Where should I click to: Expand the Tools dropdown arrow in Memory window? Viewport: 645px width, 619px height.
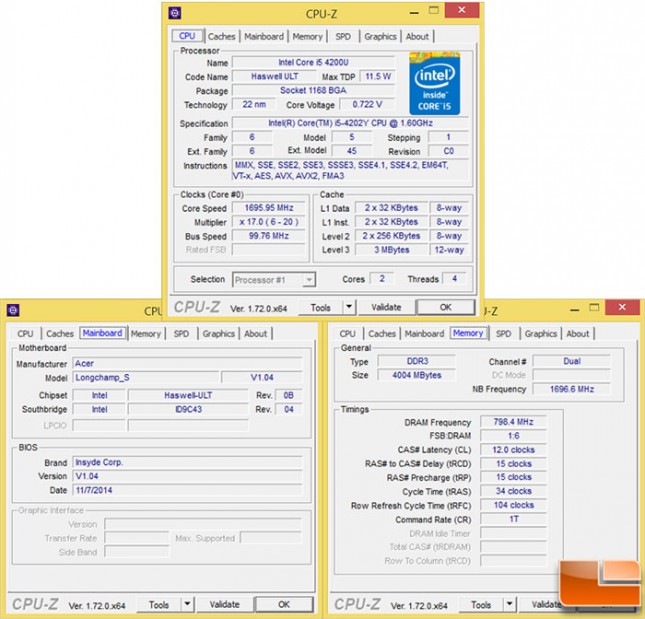[509, 604]
